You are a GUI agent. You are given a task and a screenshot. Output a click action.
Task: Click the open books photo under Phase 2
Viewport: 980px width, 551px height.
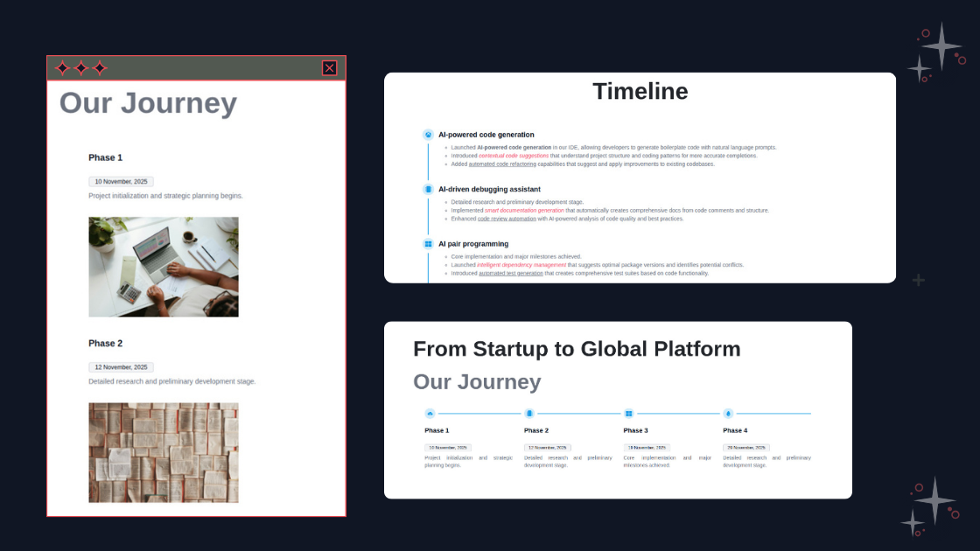click(164, 452)
